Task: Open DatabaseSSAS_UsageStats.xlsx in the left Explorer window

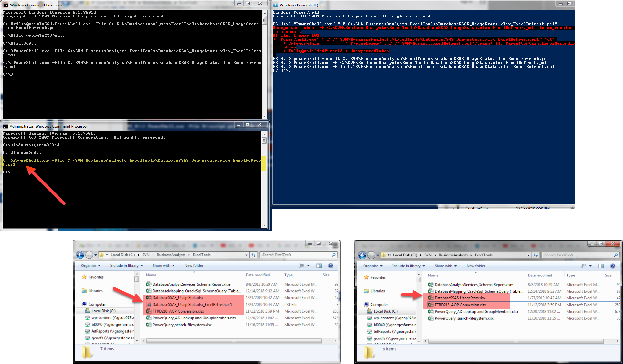Action: [178, 297]
